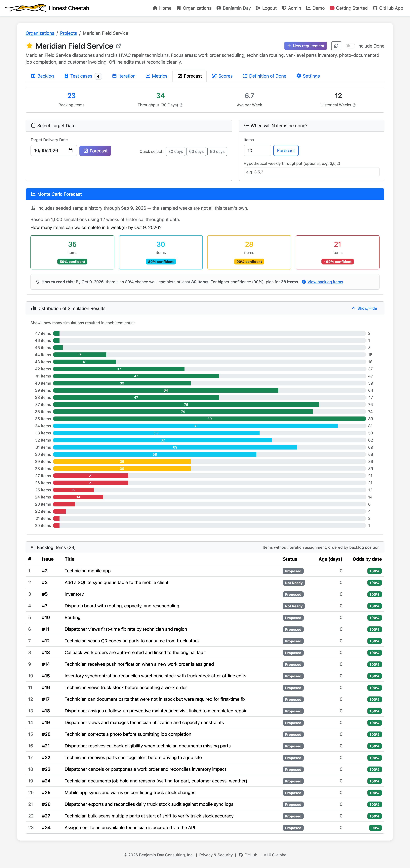Viewport: 410px width, 868px height.
Task: Follow the View backlog items link
Action: point(325,282)
